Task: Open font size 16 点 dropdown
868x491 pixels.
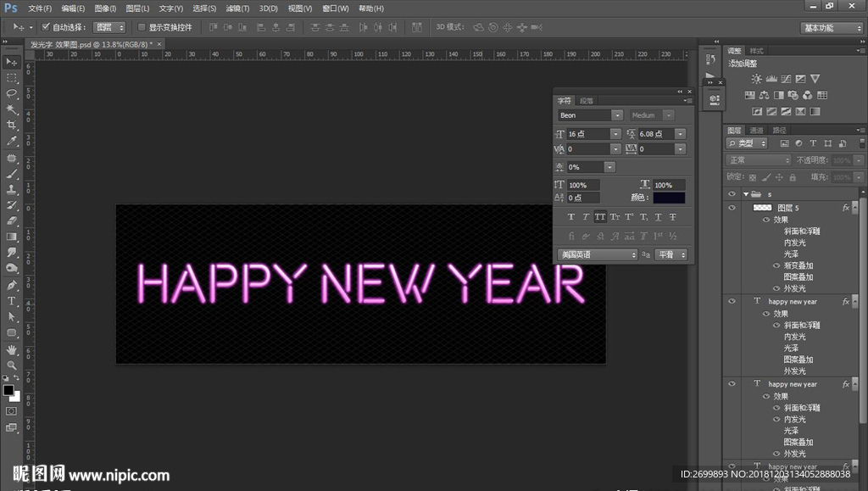Action: [x=615, y=134]
